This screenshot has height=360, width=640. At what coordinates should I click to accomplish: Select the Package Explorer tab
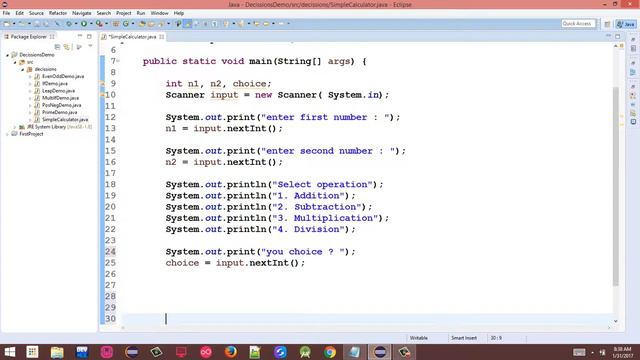tap(29, 37)
